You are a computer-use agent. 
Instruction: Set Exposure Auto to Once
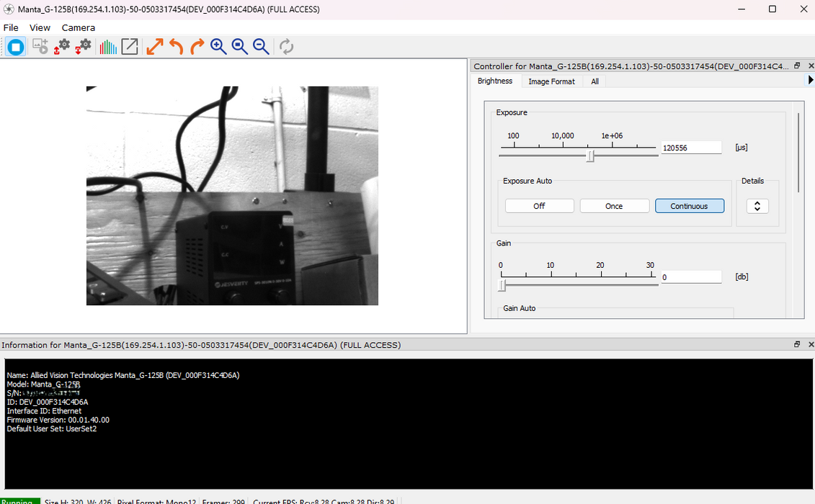point(614,206)
